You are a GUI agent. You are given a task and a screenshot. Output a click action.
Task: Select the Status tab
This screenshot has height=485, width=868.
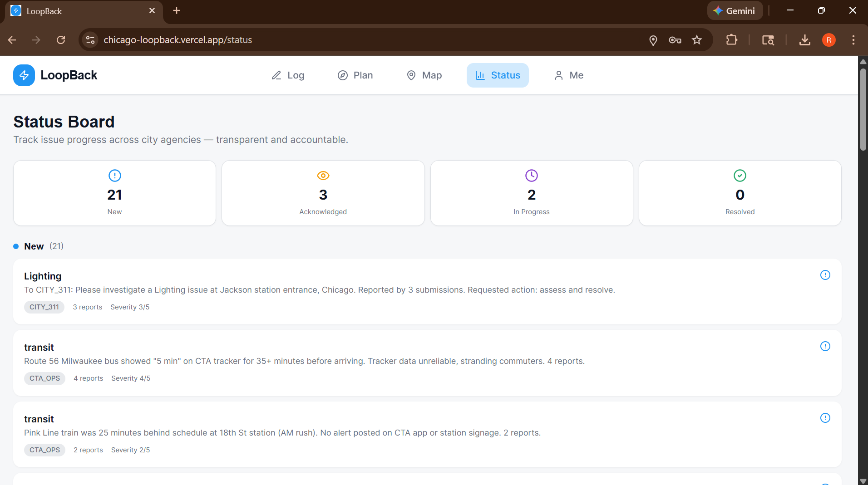[498, 75]
